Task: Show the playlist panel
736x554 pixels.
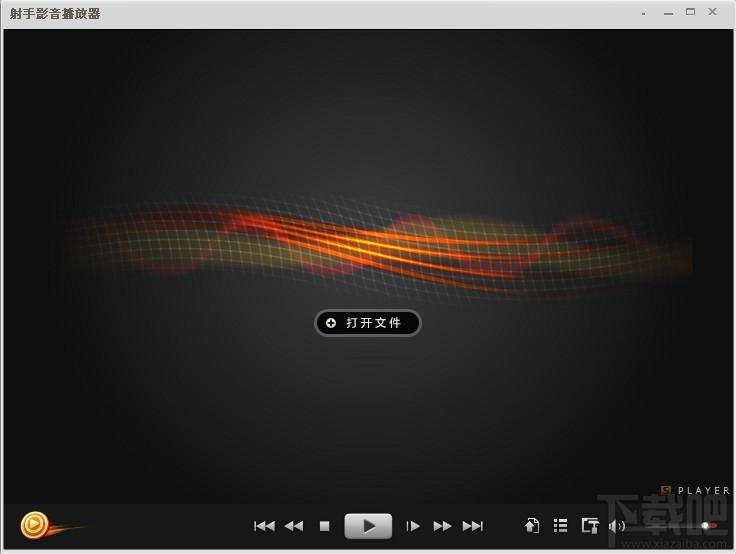Action: [560, 526]
